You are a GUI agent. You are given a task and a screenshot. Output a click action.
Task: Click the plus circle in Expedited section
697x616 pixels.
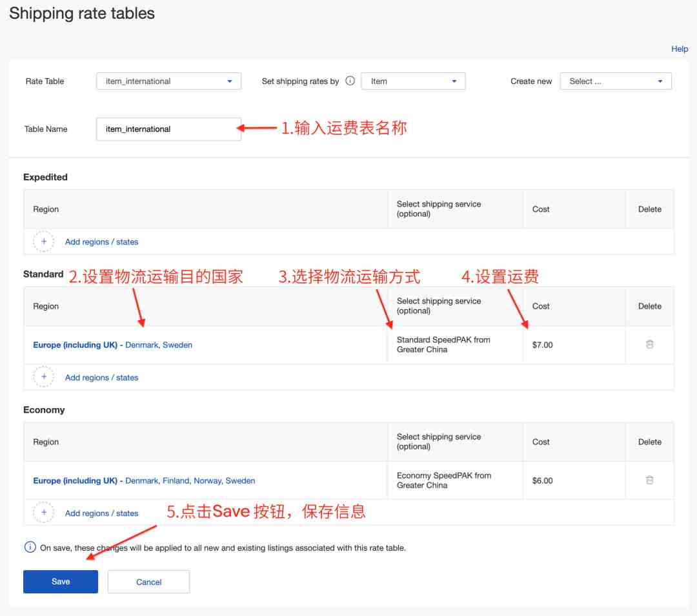pyautogui.click(x=44, y=241)
